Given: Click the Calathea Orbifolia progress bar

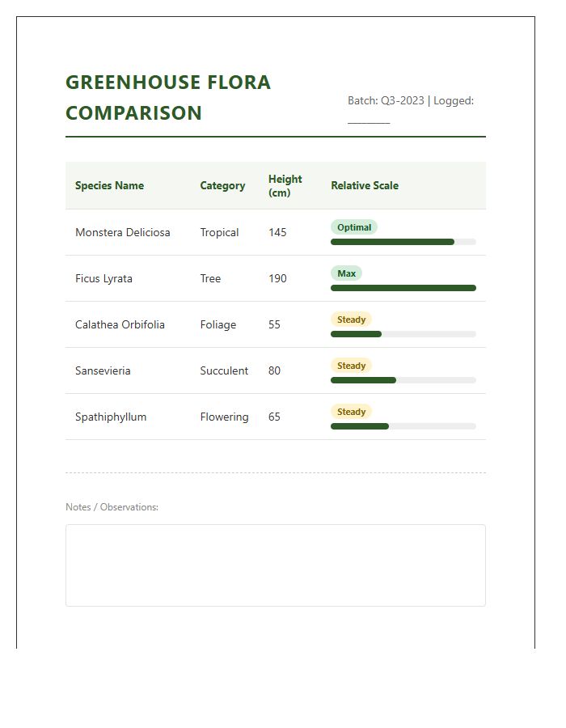Looking at the screenshot, I should pos(403,334).
